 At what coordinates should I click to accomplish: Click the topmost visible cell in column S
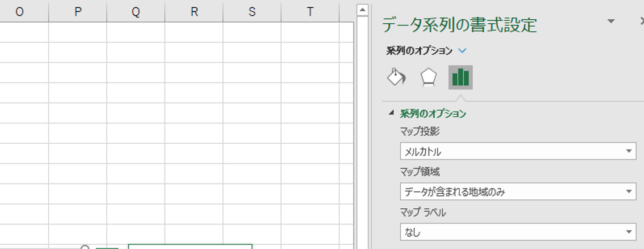252,32
